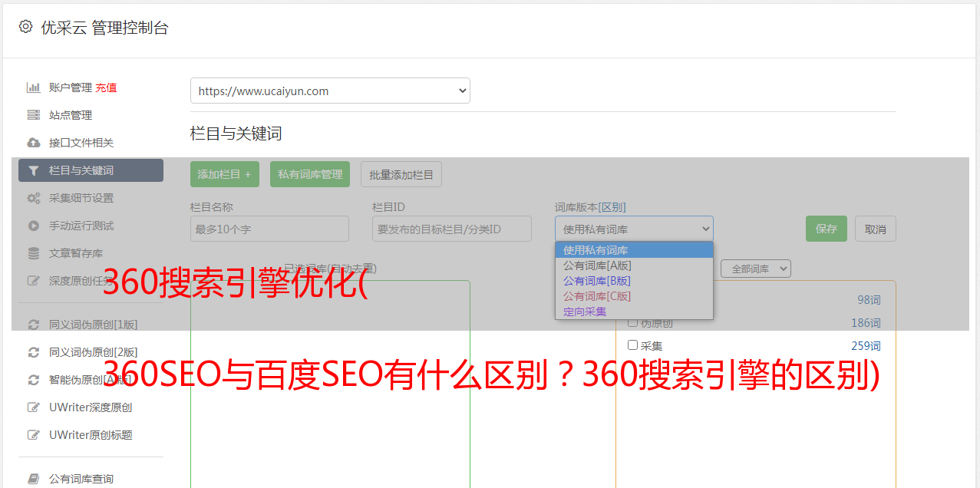Screen dimensions: 980x488
Task: Click the gears icon for 采集细节设置
Action: tap(33, 198)
